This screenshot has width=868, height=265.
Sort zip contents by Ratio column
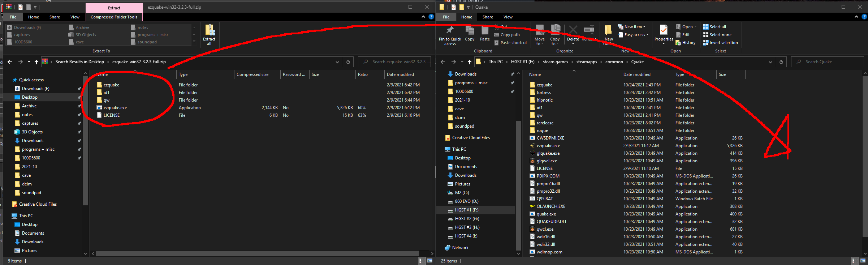click(363, 74)
